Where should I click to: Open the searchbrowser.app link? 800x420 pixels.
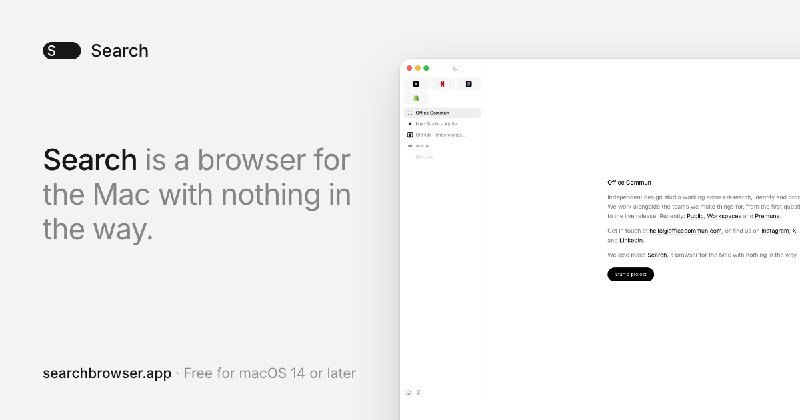[107, 373]
